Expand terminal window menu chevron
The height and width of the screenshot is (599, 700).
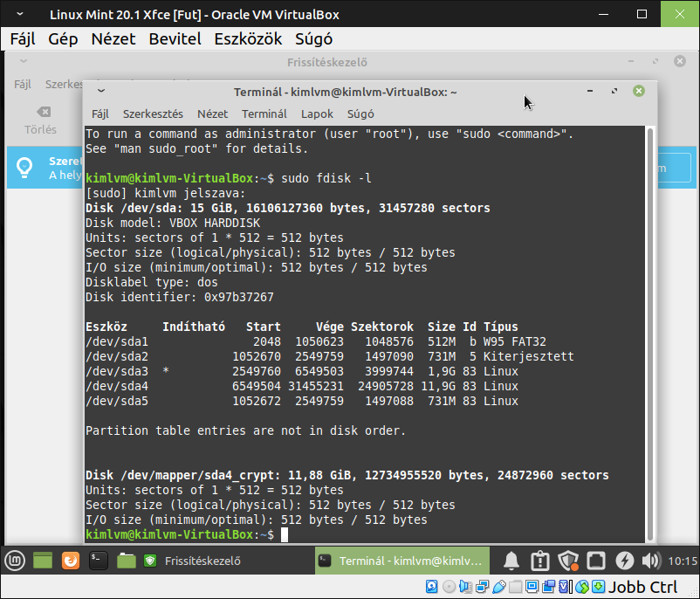point(101,91)
